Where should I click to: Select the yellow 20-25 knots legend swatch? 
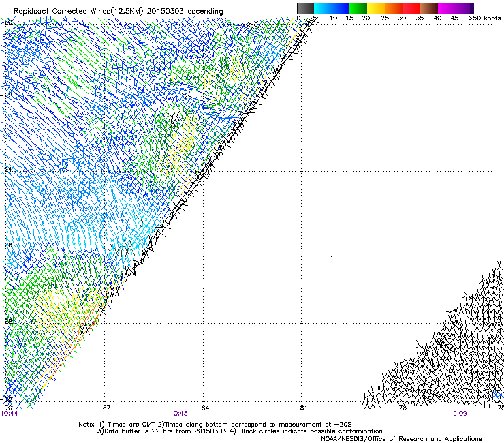376,8
